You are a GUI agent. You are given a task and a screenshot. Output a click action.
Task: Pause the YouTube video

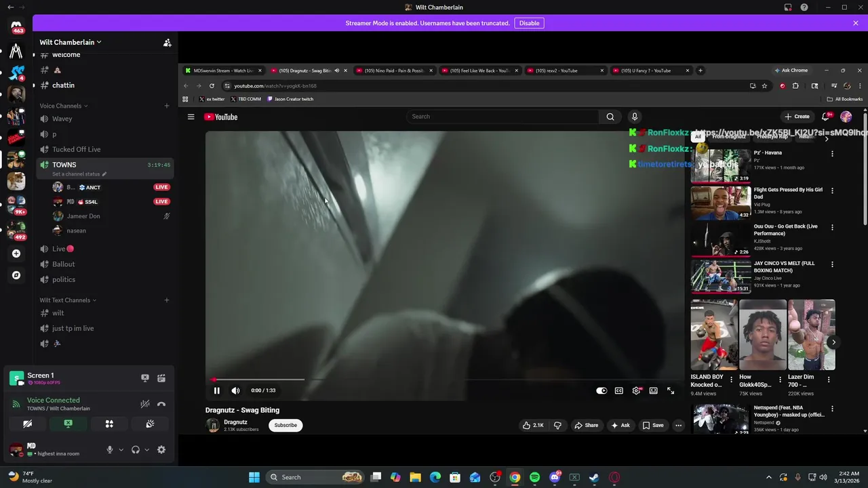[217, 390]
